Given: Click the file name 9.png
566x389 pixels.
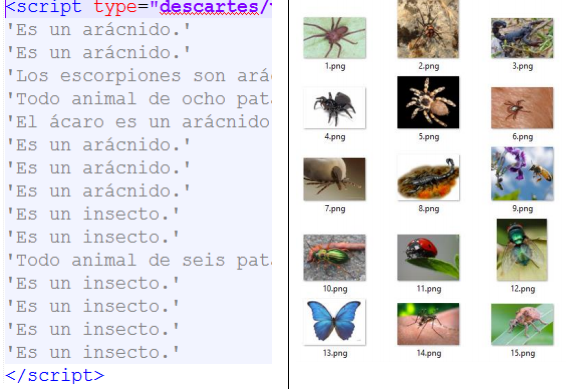Looking at the screenshot, I should [523, 209].
